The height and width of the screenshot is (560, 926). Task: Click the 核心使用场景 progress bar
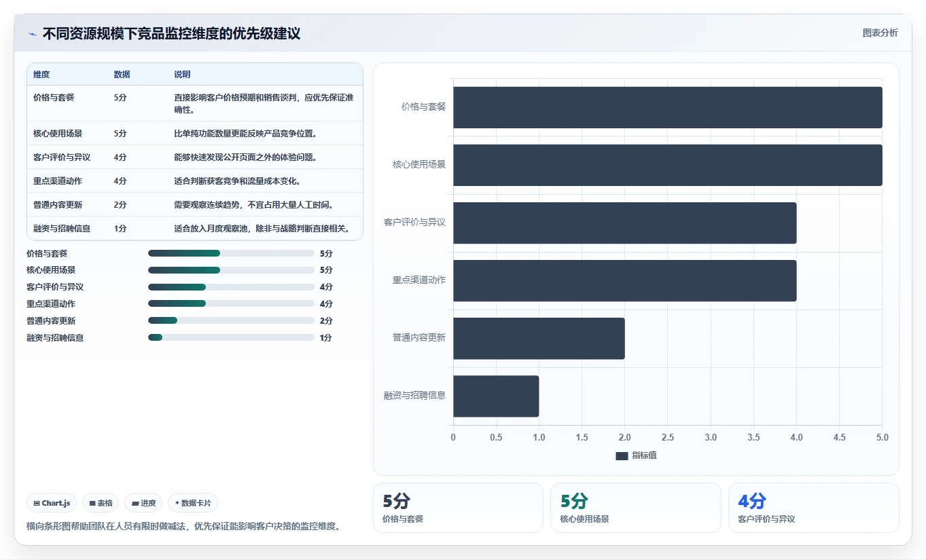pyautogui.click(x=231, y=270)
